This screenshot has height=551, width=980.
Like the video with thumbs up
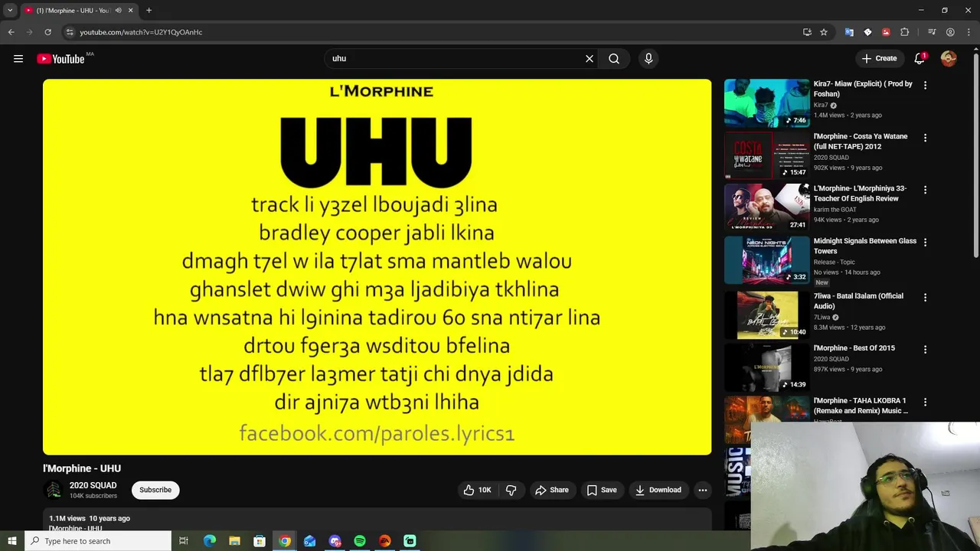(477, 490)
